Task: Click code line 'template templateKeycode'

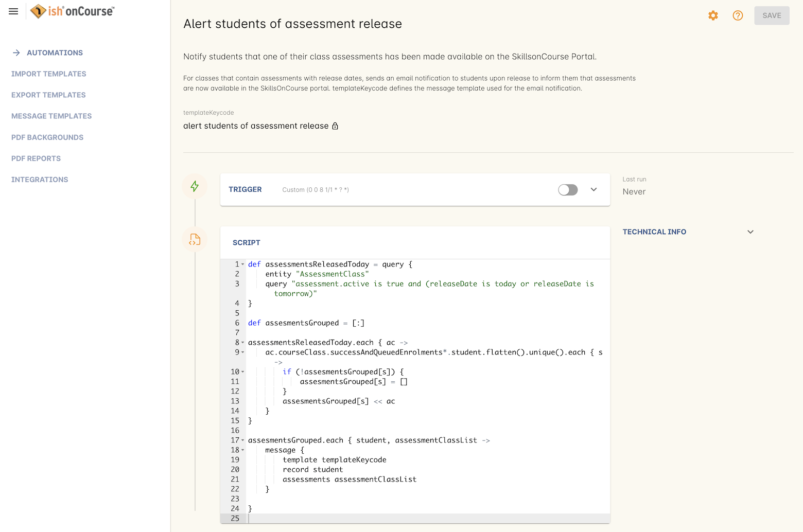Action: click(x=335, y=460)
